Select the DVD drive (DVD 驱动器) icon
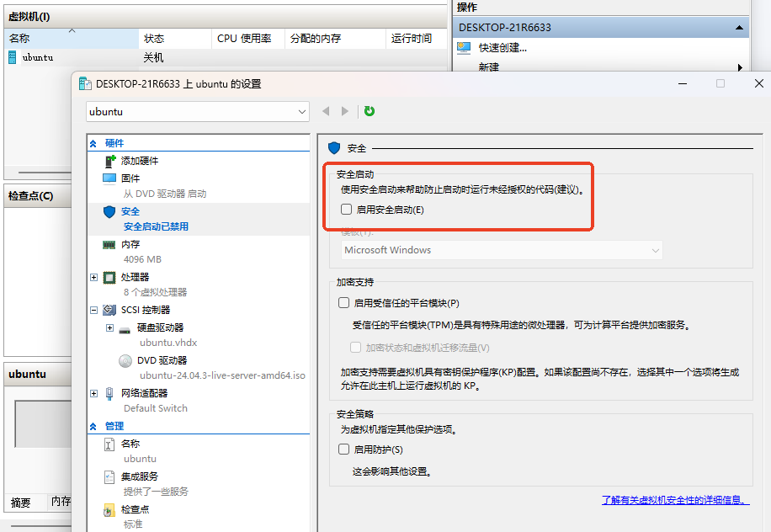The height and width of the screenshot is (532, 771). pyautogui.click(x=125, y=360)
